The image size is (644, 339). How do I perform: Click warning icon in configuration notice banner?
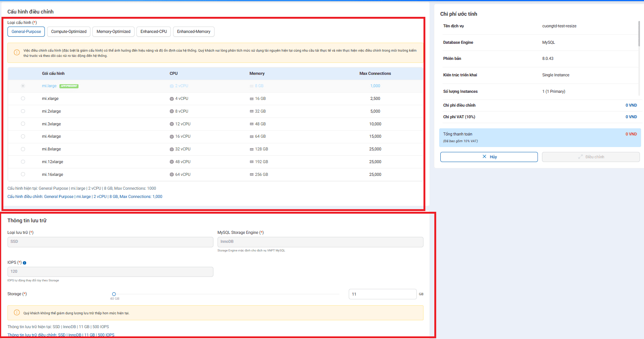pos(17,52)
